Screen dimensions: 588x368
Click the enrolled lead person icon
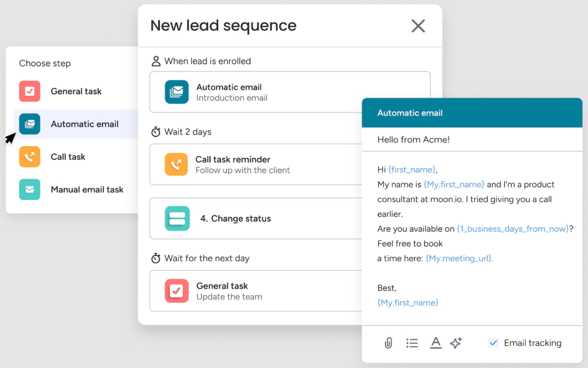[156, 60]
